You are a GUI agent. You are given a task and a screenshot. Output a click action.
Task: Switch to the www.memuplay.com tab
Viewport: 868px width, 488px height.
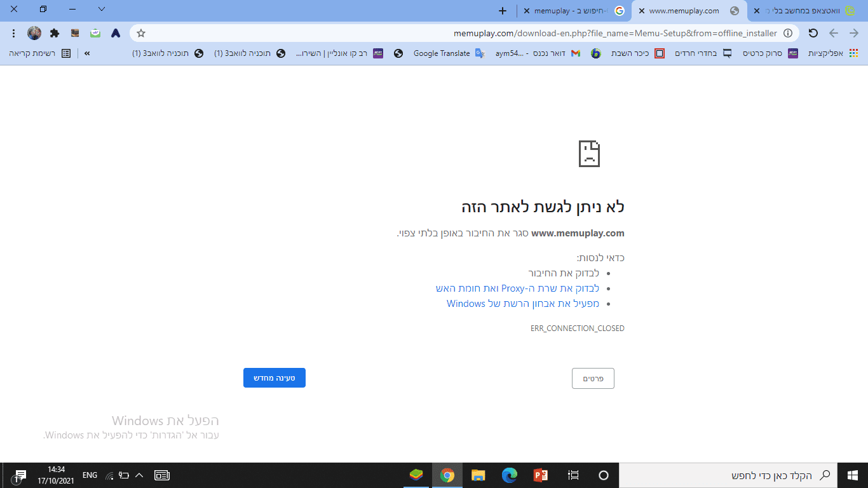[x=683, y=11]
